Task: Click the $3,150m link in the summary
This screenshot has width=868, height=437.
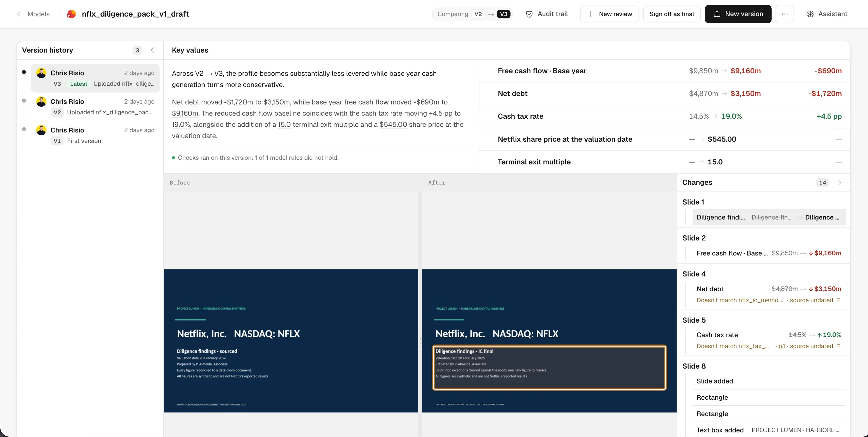Action: (276, 102)
